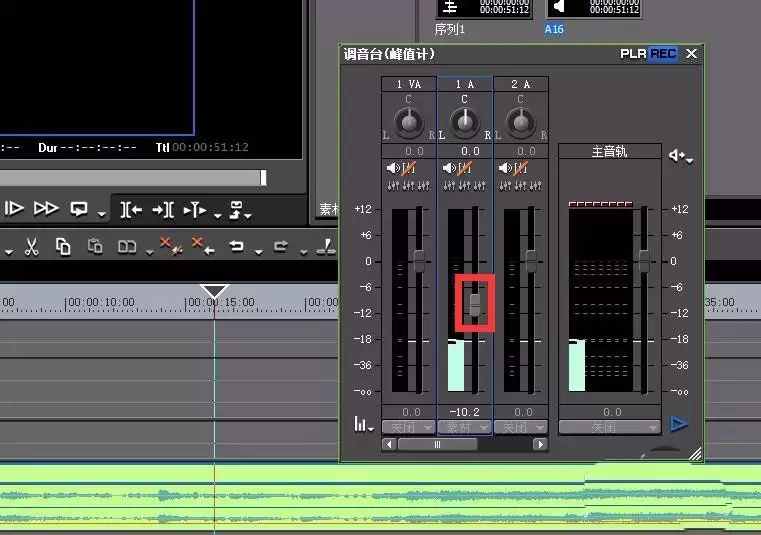Click the pan knob of track 1 A

pos(465,122)
